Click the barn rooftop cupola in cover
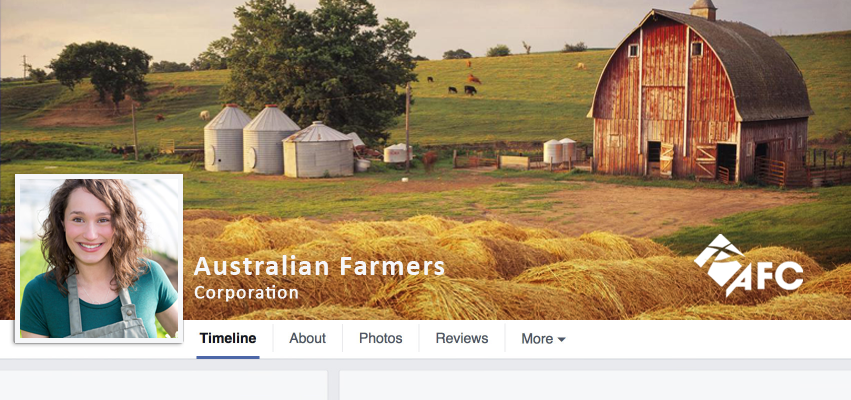The width and height of the screenshot is (851, 400). coord(703,9)
